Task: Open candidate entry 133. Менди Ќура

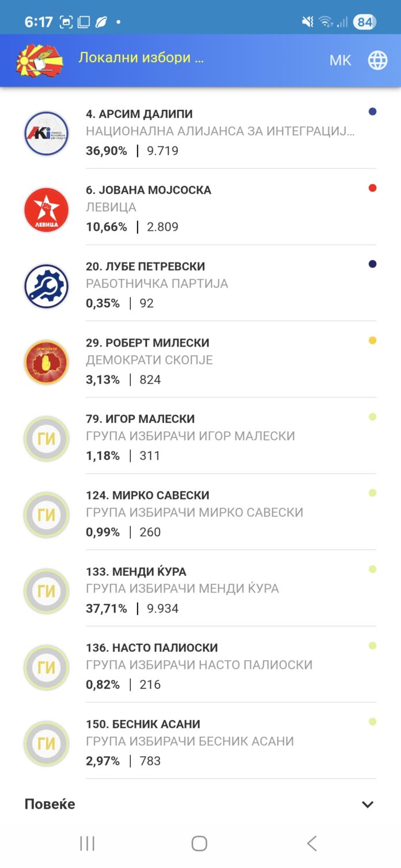Action: pyautogui.click(x=136, y=572)
